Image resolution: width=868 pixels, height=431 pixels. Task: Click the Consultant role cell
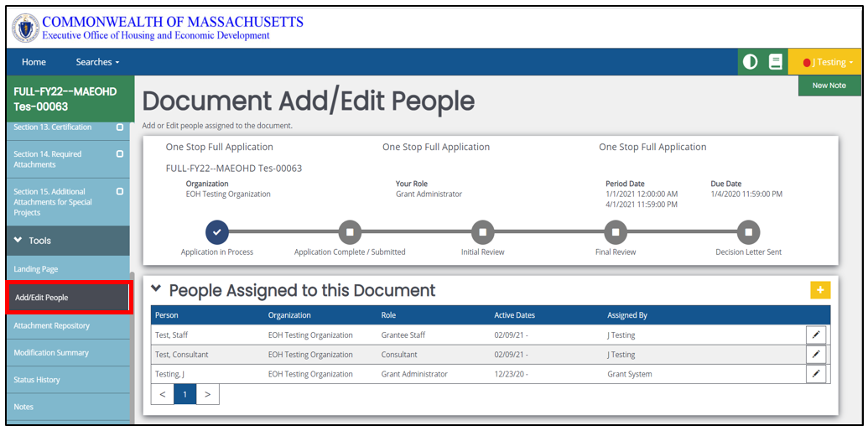[x=399, y=355]
